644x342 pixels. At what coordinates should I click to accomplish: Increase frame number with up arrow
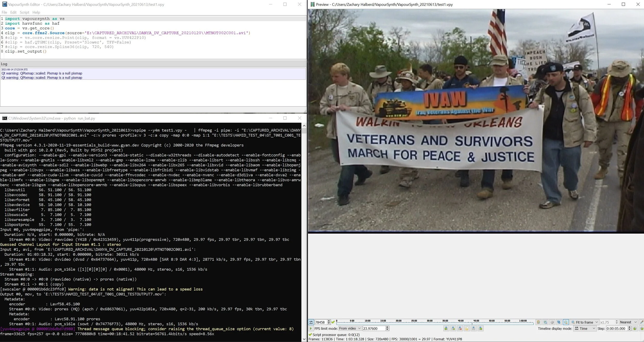329,321
